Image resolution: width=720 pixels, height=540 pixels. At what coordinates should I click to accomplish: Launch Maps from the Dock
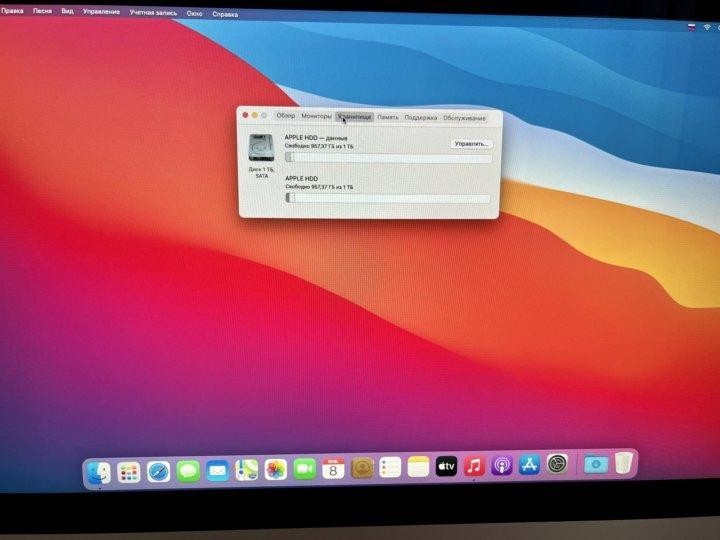coord(247,470)
